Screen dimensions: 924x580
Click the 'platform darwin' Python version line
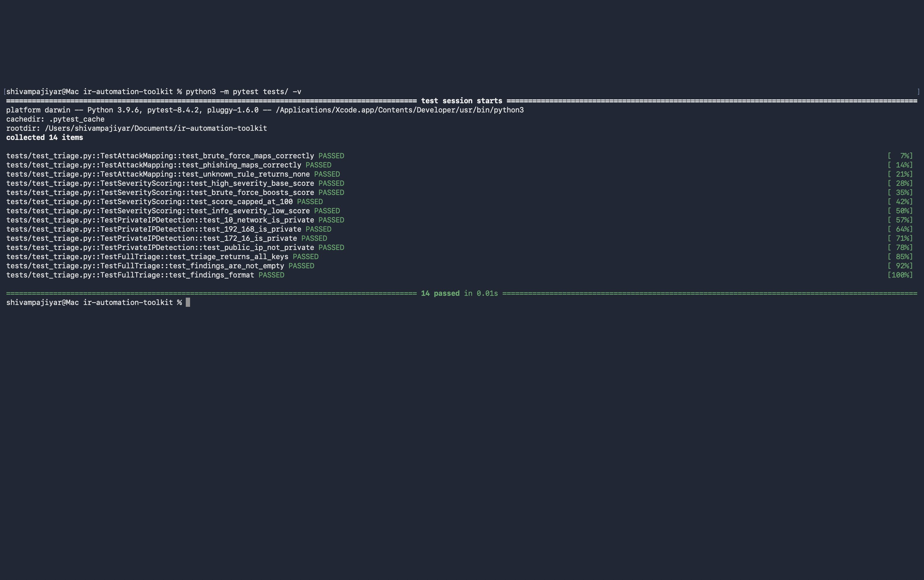pyautogui.click(x=265, y=110)
